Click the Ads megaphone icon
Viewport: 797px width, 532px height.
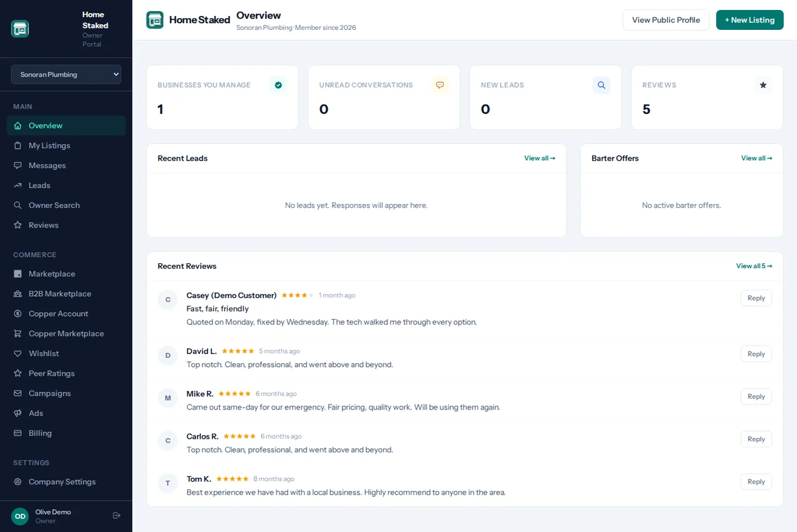click(17, 413)
